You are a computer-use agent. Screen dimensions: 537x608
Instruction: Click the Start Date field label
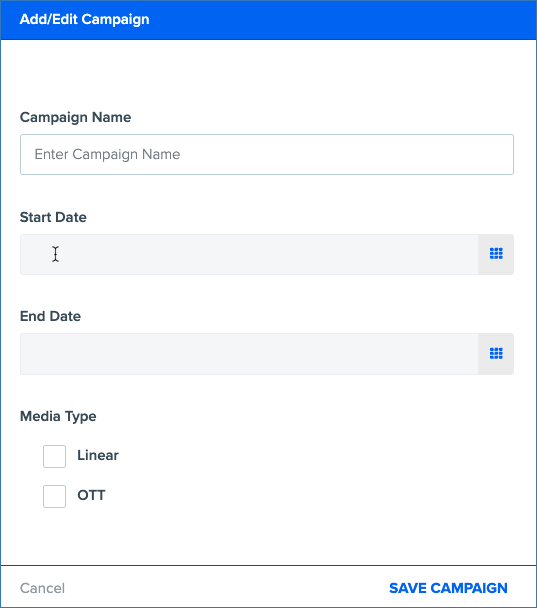[x=53, y=217]
